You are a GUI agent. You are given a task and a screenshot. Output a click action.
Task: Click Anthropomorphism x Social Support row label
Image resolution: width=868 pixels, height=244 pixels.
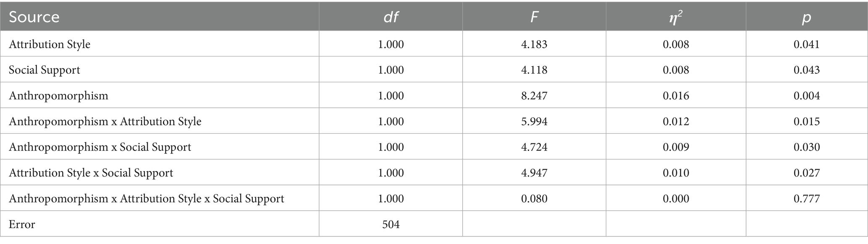coord(100,147)
